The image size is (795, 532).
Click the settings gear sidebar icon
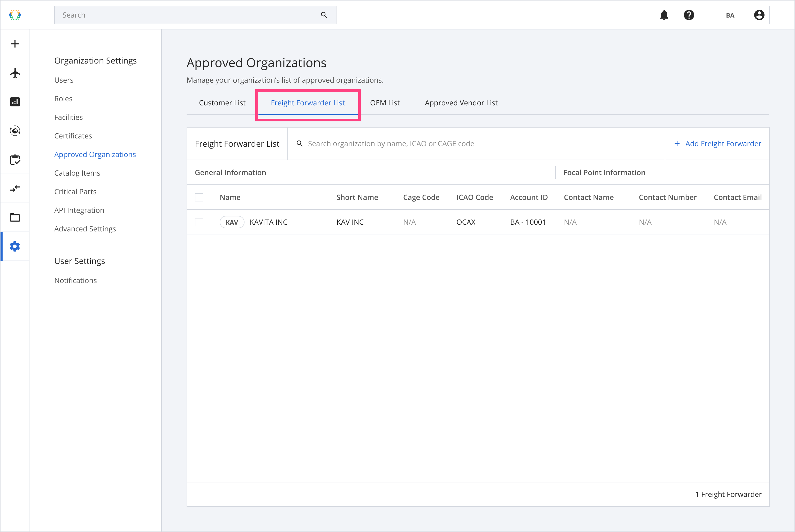(15, 246)
